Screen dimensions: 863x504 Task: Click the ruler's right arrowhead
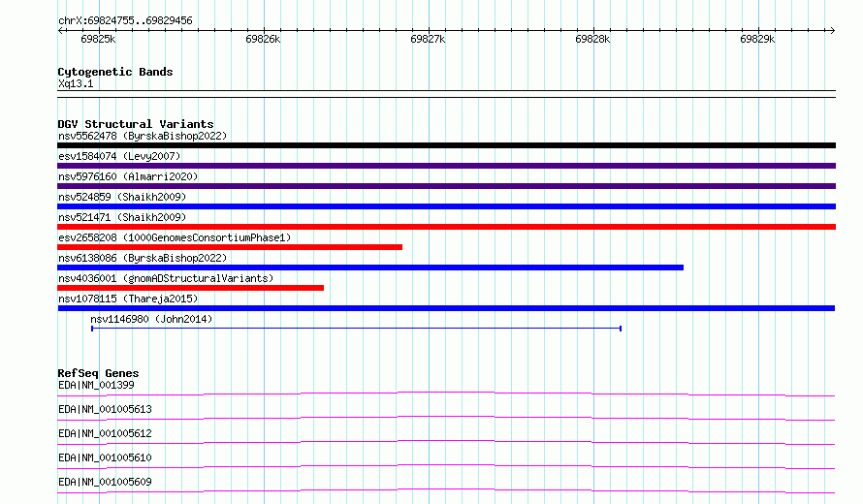point(833,30)
